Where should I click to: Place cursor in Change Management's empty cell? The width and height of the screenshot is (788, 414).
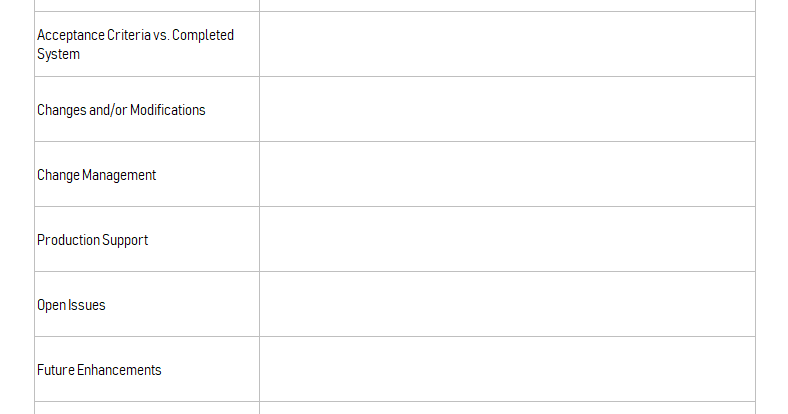(507, 174)
